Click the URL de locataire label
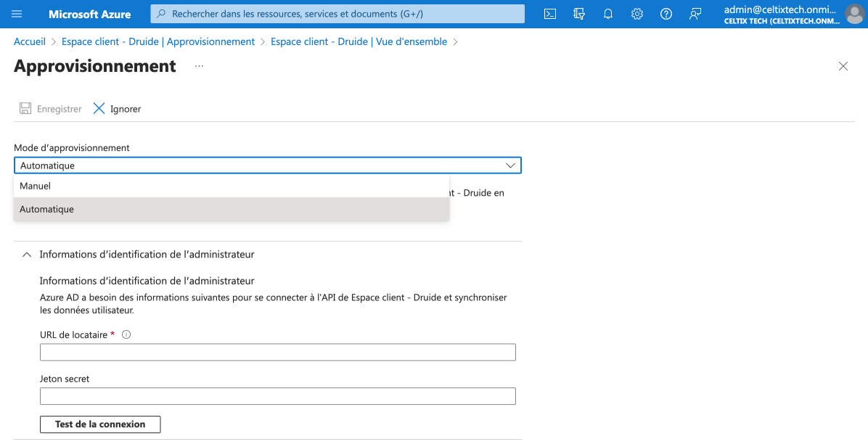The image size is (868, 447). 73,335
